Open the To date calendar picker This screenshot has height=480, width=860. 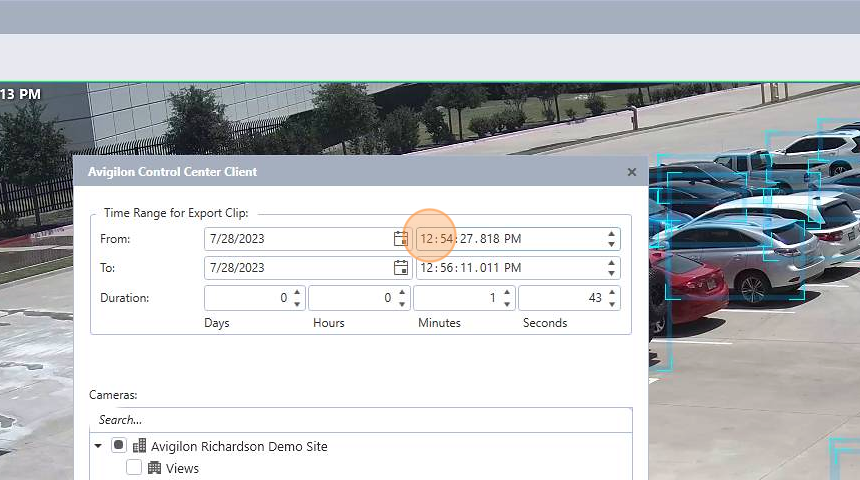tap(401, 268)
